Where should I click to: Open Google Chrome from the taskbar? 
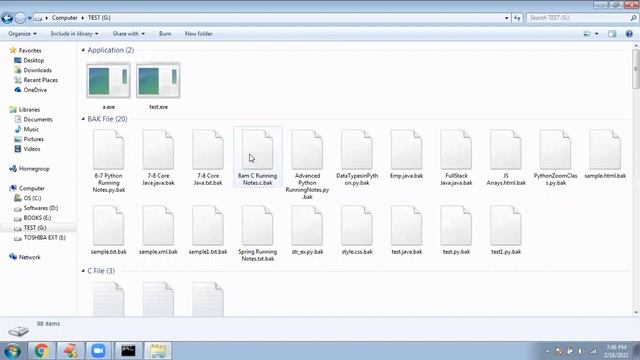(41, 351)
